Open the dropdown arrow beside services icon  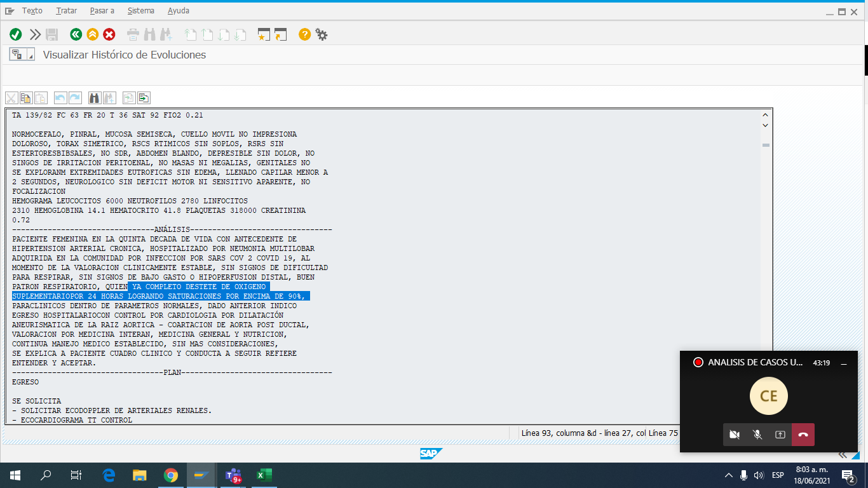pyautogui.click(x=30, y=55)
